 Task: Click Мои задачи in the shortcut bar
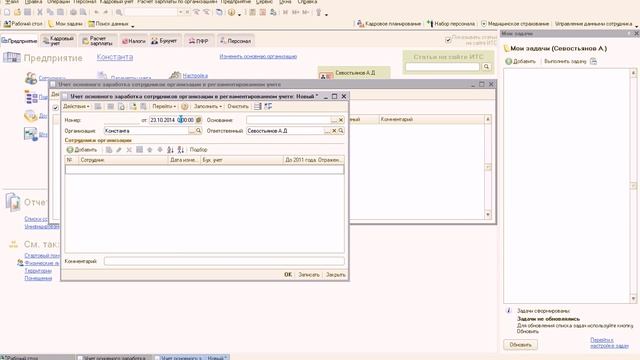click(65, 24)
